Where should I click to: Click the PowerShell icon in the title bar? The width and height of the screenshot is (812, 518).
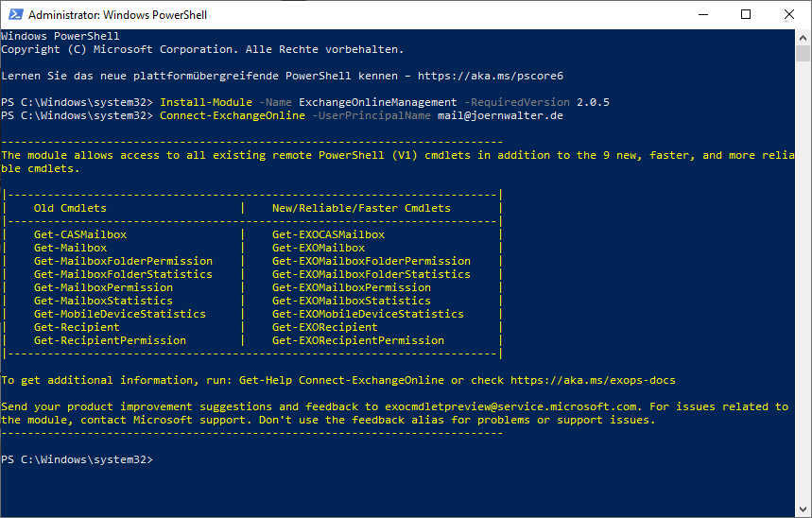coord(14,15)
